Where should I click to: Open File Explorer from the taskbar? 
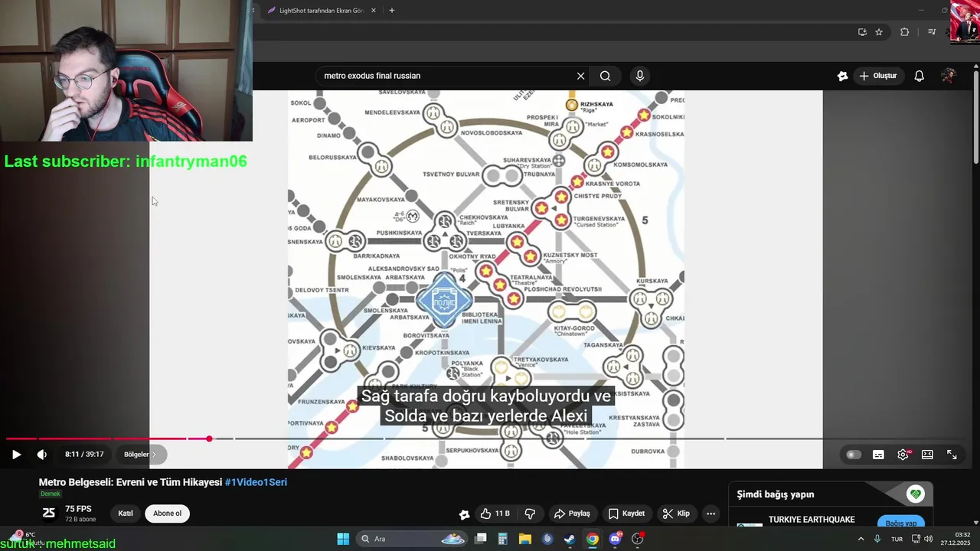click(525, 539)
